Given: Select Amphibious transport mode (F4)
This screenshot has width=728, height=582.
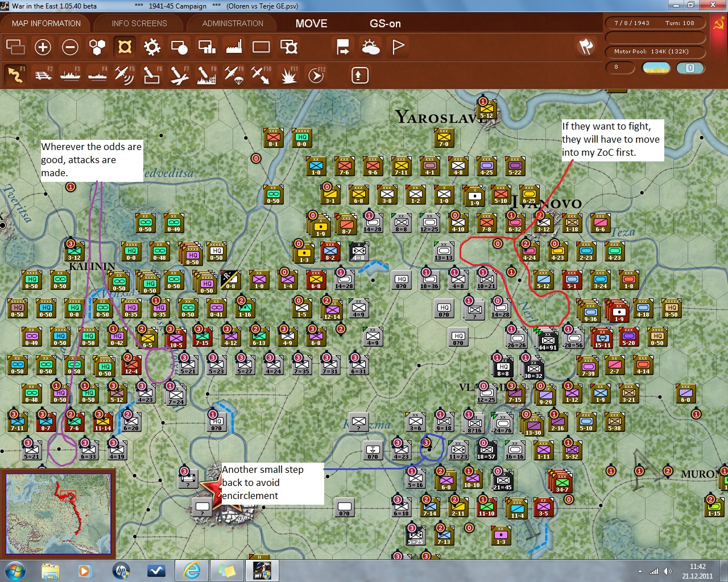Looking at the screenshot, I should (97, 74).
